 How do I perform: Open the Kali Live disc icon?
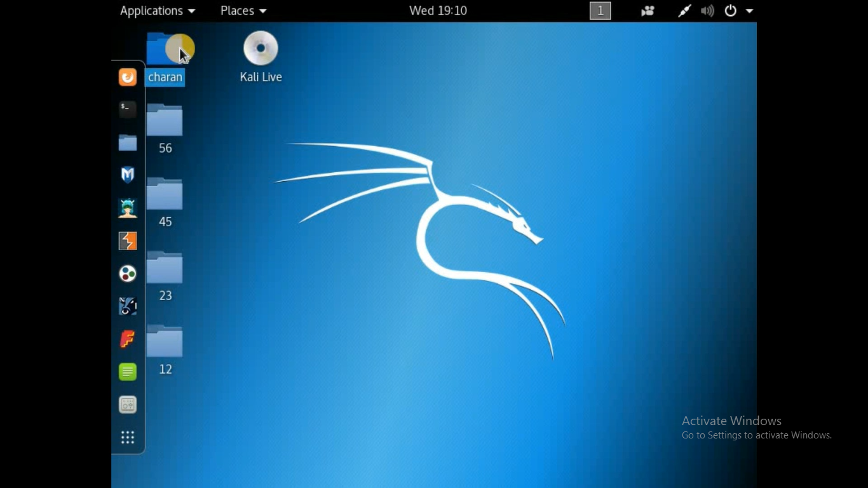(261, 48)
